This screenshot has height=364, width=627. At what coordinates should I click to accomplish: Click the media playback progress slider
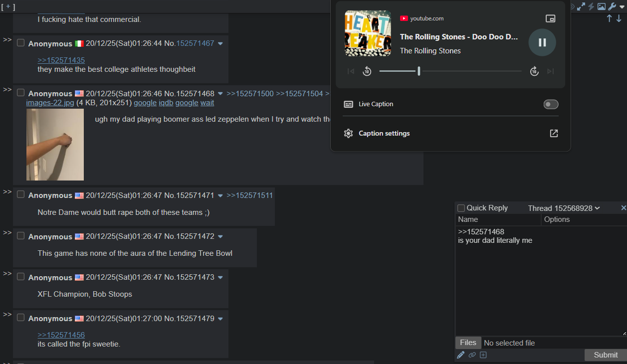(x=450, y=71)
